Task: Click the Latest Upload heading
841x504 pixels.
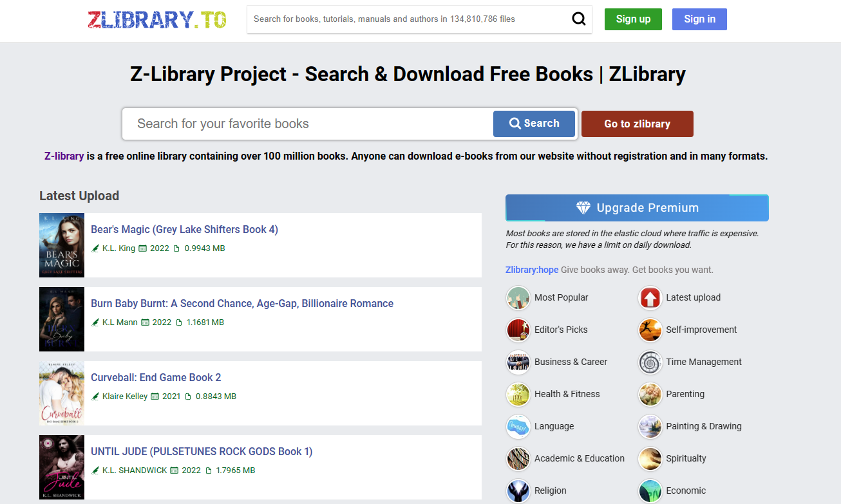Action: (79, 196)
